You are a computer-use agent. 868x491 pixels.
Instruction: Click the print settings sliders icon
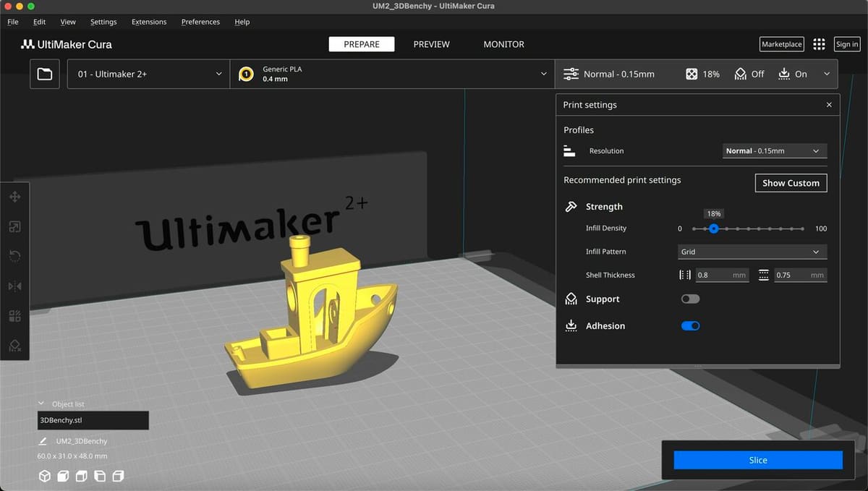(x=571, y=74)
